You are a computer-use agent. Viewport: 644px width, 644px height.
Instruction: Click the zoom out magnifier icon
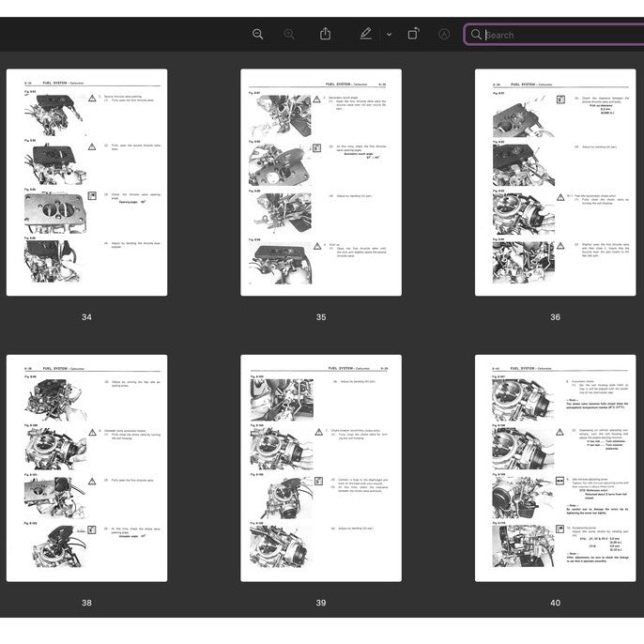click(x=258, y=34)
